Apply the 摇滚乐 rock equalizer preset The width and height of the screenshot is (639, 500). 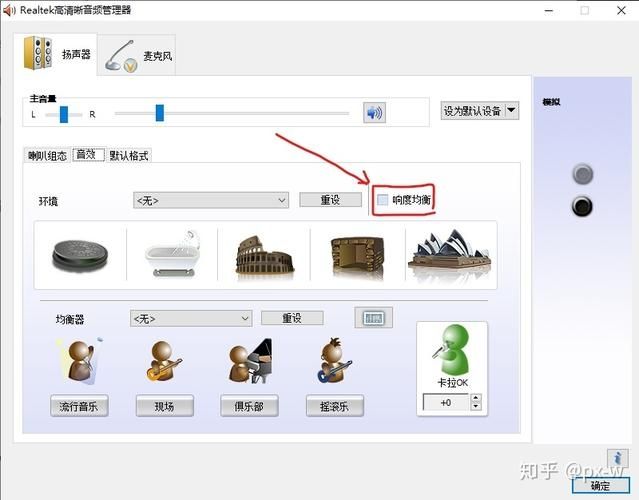(x=335, y=406)
